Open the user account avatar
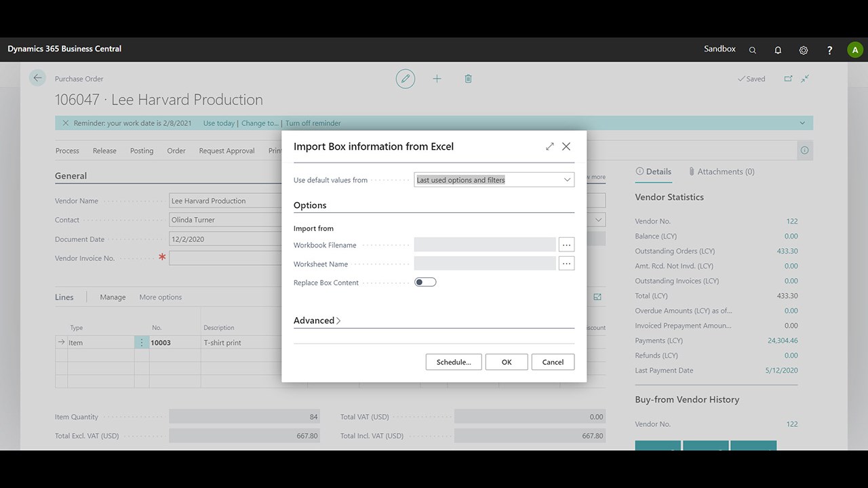 [x=855, y=49]
